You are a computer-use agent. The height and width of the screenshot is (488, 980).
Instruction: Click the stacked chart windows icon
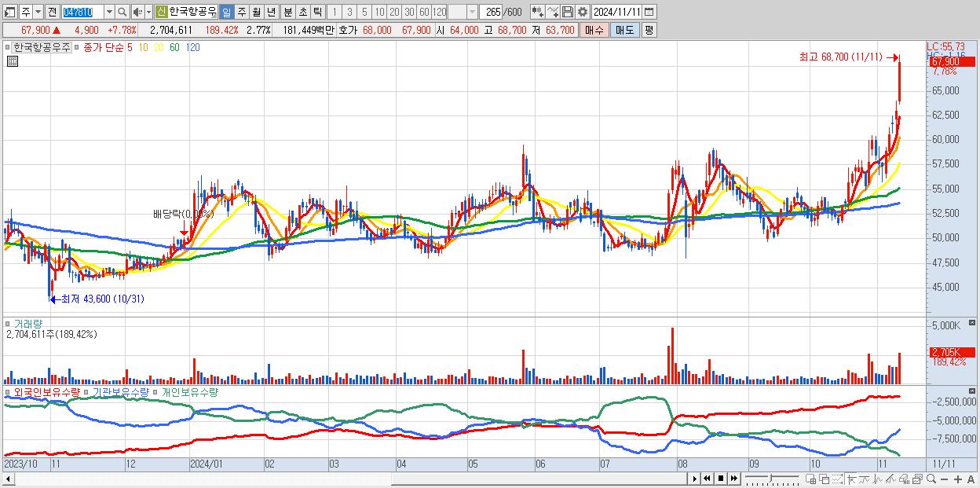pyautogui.click(x=917, y=479)
